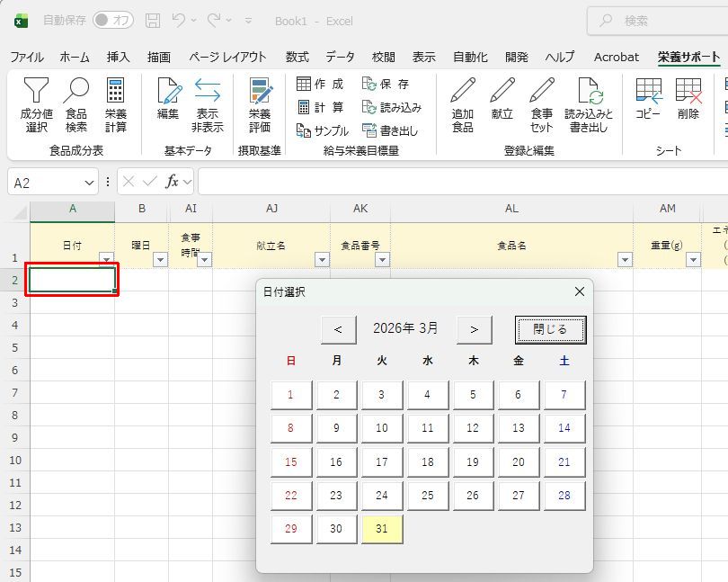The image size is (728, 582).
Task: Open the 編集 basic data tool
Action: pos(168,99)
